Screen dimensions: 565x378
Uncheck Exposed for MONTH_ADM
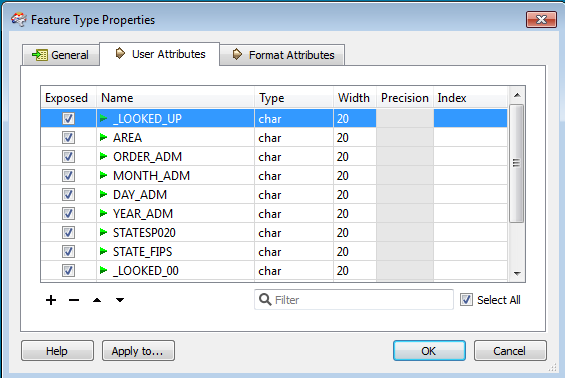[68, 175]
